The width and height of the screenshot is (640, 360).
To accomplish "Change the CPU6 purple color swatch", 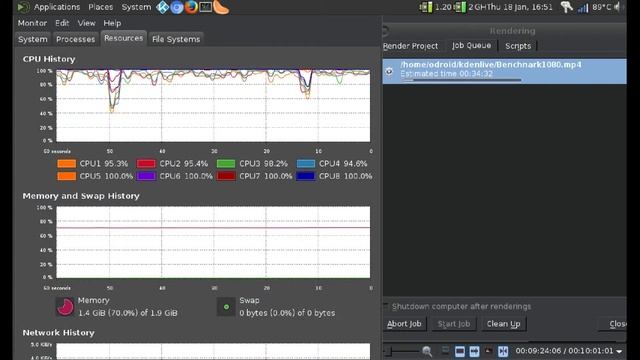I will [x=146, y=176].
